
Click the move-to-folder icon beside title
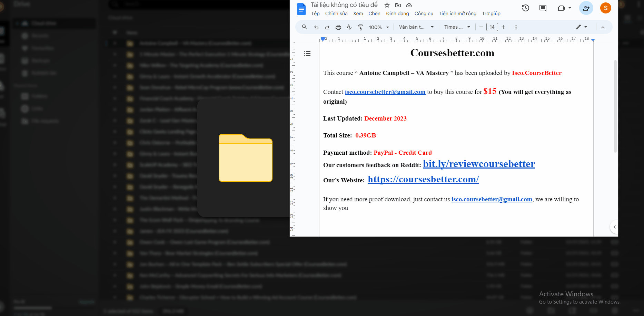(398, 5)
